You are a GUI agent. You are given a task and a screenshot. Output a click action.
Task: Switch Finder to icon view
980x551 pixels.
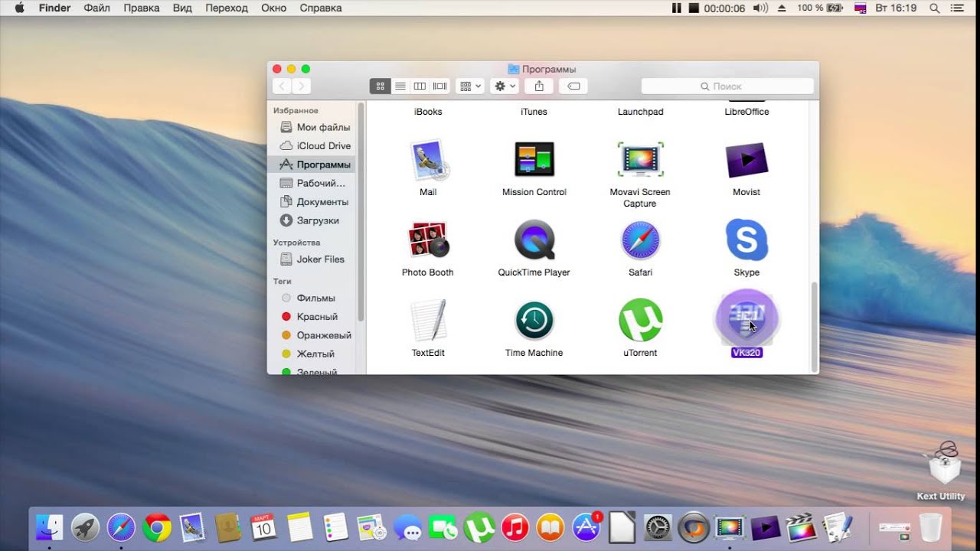pos(380,86)
